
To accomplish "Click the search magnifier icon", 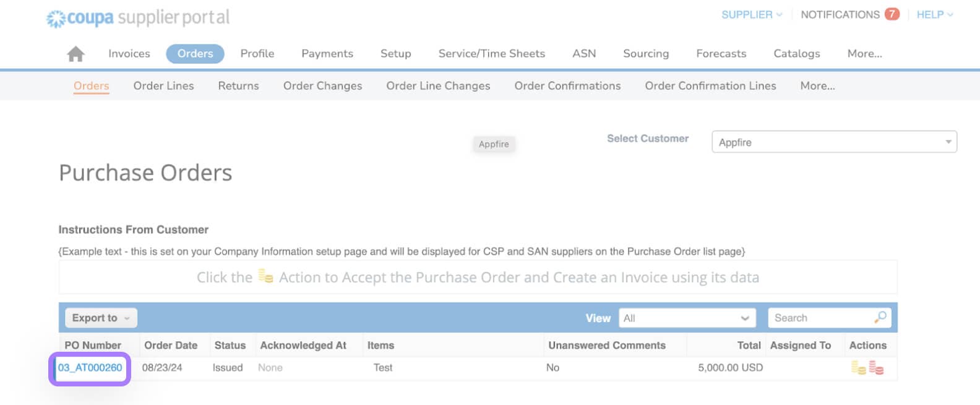I will [880, 318].
